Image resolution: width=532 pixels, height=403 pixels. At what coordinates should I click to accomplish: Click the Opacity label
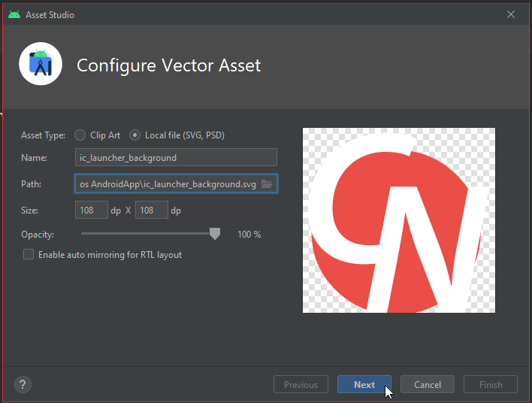(38, 235)
